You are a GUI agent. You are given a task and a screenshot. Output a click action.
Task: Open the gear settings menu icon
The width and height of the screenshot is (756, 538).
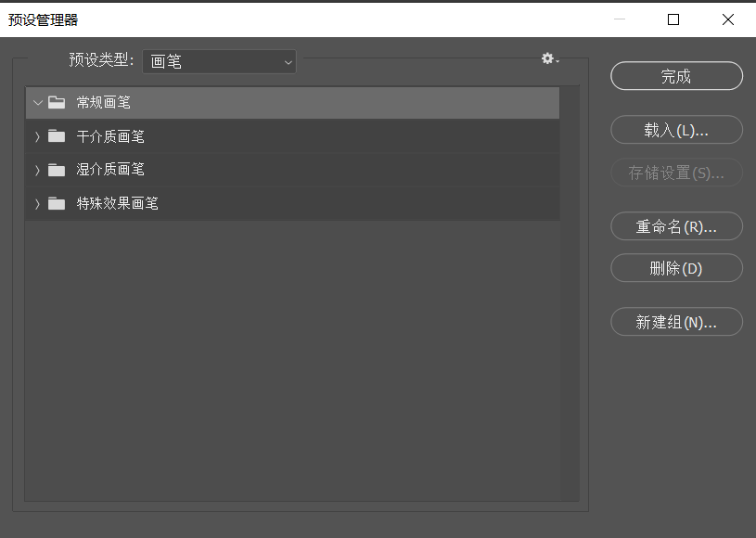550,58
